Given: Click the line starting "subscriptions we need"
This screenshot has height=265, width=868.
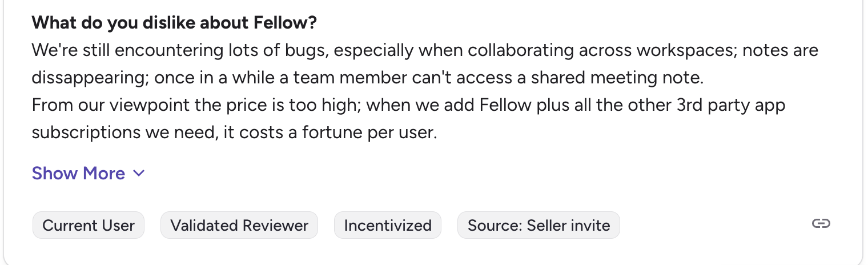Looking at the screenshot, I should [x=234, y=133].
